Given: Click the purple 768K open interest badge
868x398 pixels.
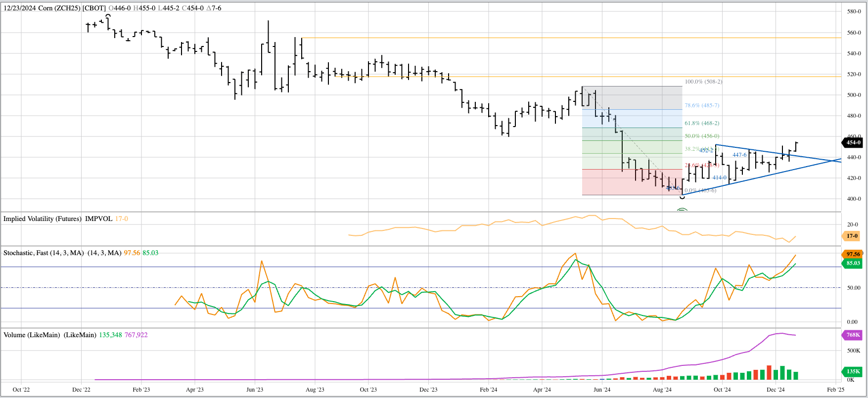Looking at the screenshot, I should coord(853,335).
